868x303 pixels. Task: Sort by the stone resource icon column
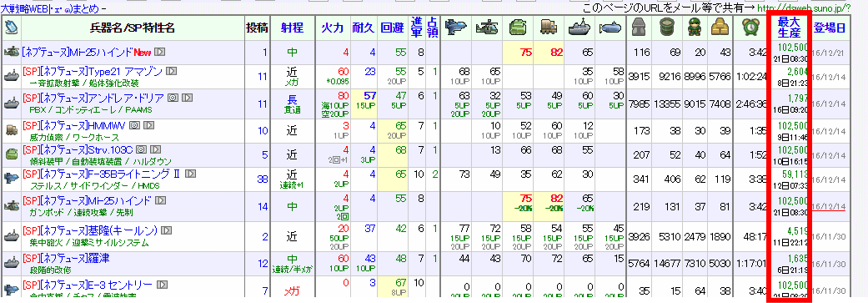639,28
